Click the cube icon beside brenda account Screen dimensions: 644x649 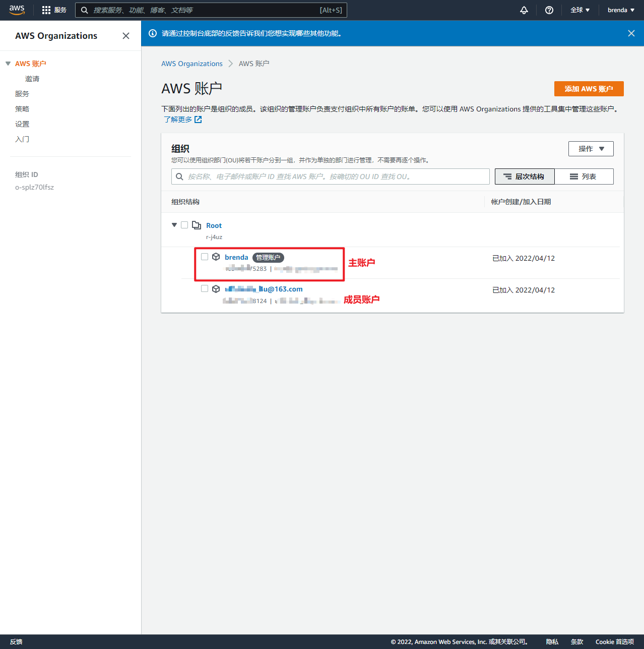[216, 257]
